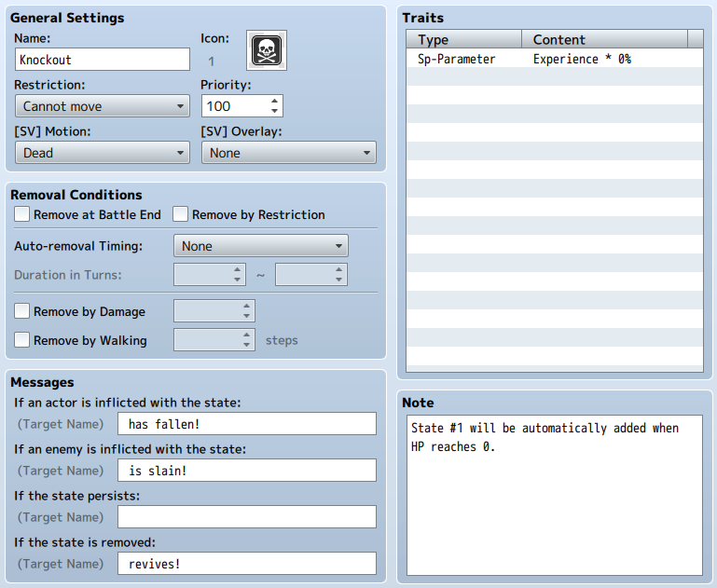Click the Type column header
717x588 pixels.
click(464, 40)
